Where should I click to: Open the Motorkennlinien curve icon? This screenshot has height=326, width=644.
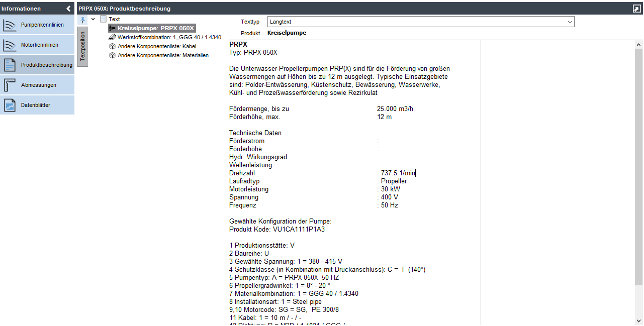pos(10,45)
